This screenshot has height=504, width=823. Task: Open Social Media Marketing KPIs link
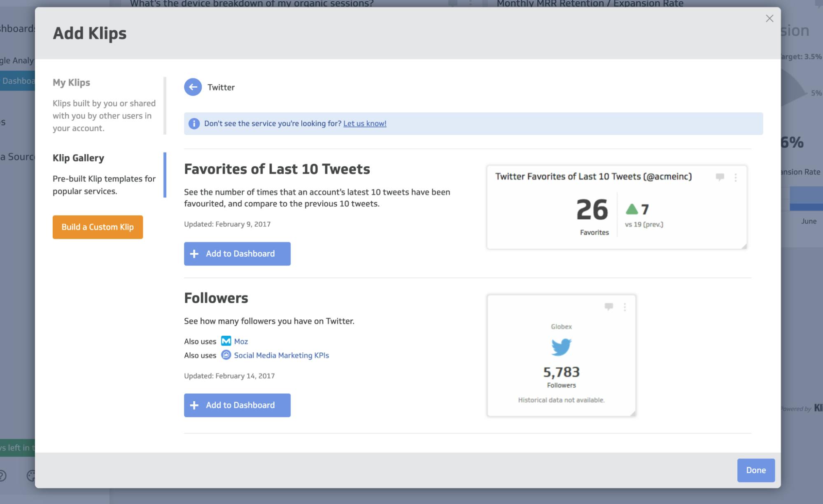(x=282, y=355)
